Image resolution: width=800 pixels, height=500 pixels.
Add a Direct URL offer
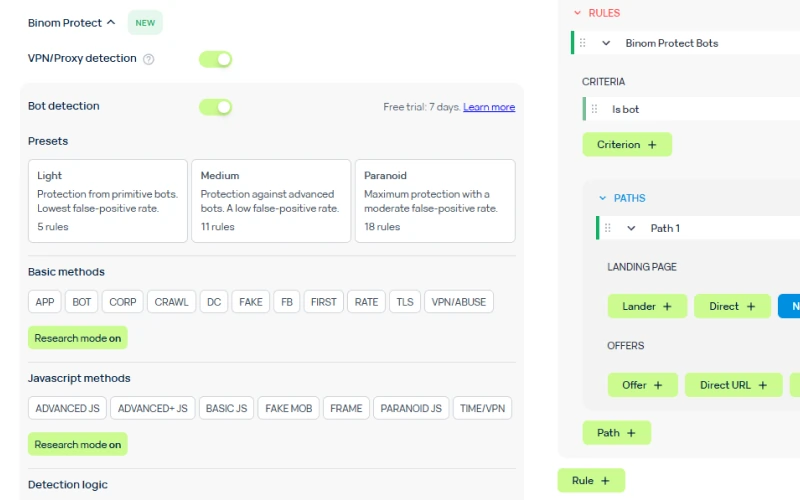[734, 385]
